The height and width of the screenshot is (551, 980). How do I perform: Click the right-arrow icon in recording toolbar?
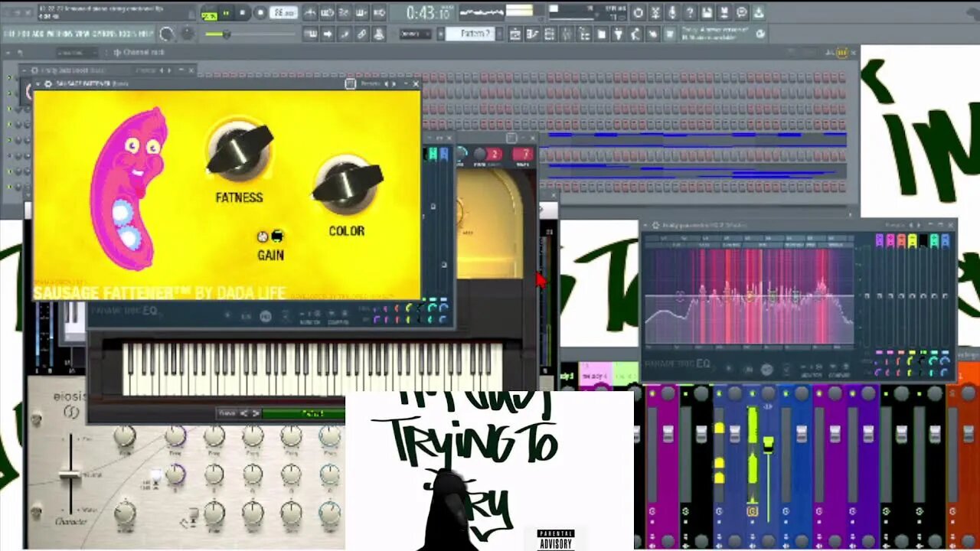tap(328, 34)
